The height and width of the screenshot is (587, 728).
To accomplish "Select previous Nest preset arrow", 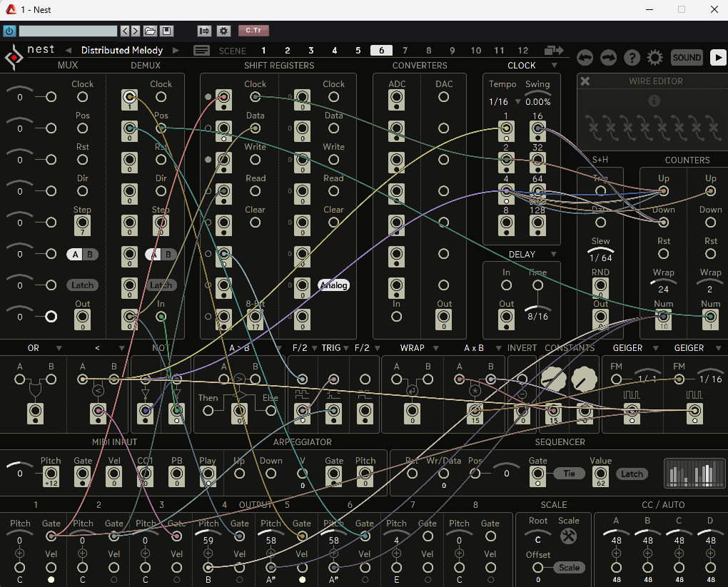I will pos(69,50).
